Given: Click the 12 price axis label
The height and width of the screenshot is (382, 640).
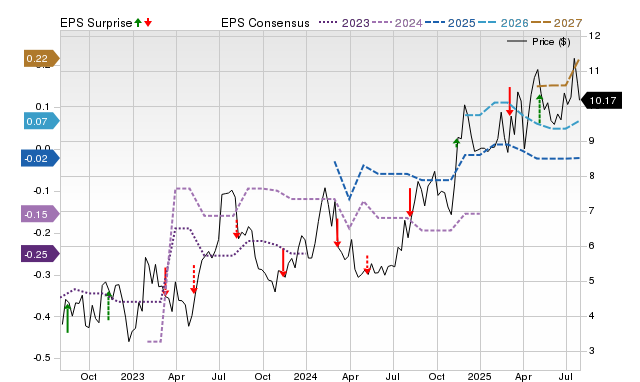Looking at the screenshot, I should (x=594, y=36).
